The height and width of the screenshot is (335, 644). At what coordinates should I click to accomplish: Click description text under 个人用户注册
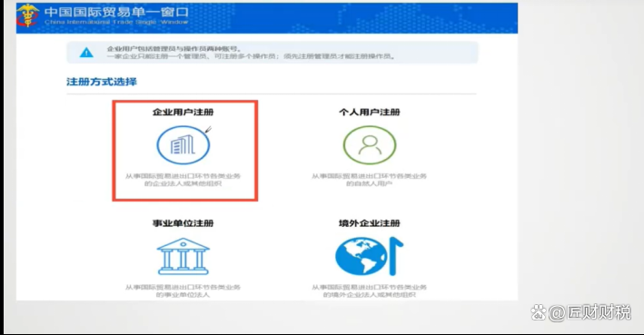tap(369, 180)
